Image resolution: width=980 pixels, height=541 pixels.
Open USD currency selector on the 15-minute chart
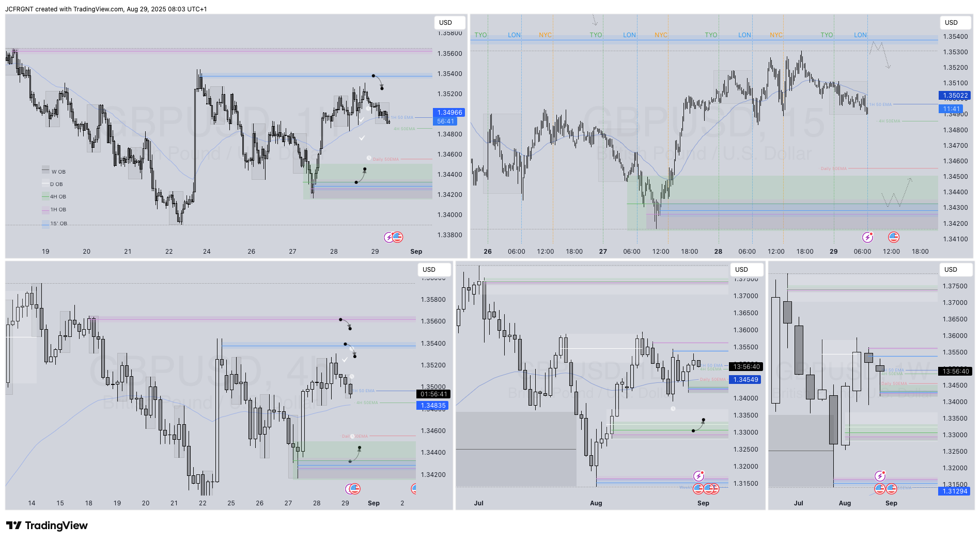coord(955,23)
